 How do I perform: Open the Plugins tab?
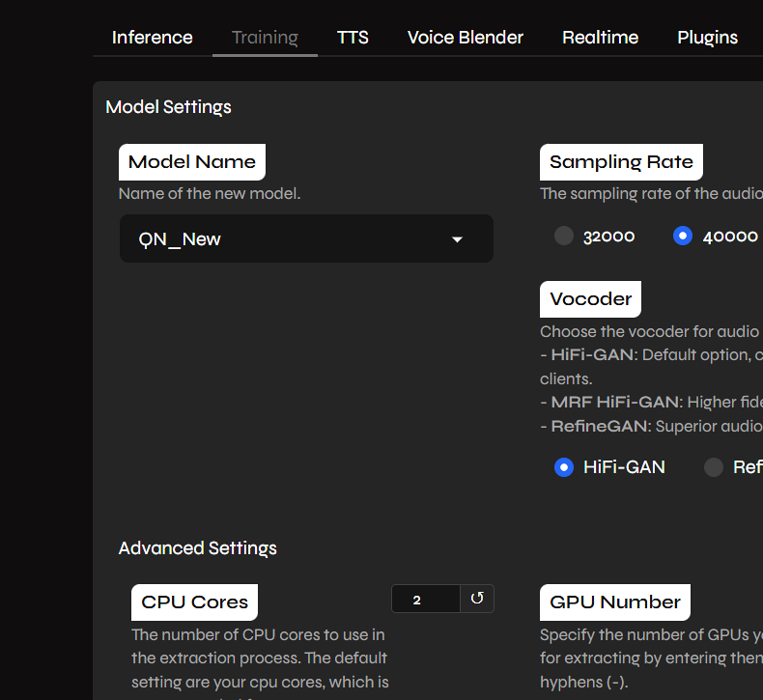click(x=708, y=38)
